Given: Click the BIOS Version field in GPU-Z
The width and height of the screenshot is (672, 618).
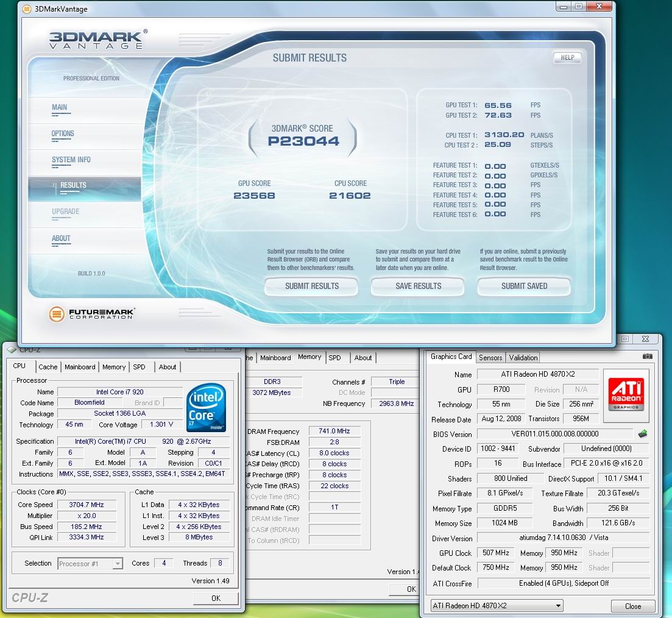Looking at the screenshot, I should tap(555, 433).
